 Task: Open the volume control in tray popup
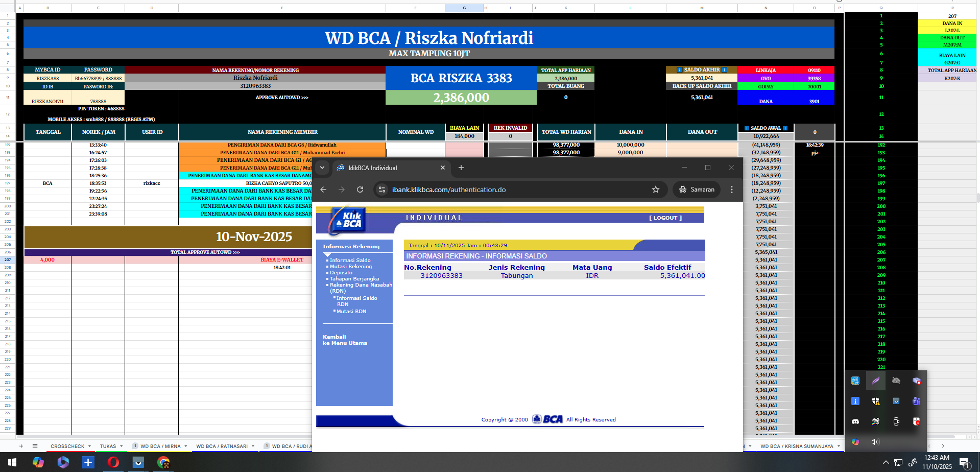875,442
